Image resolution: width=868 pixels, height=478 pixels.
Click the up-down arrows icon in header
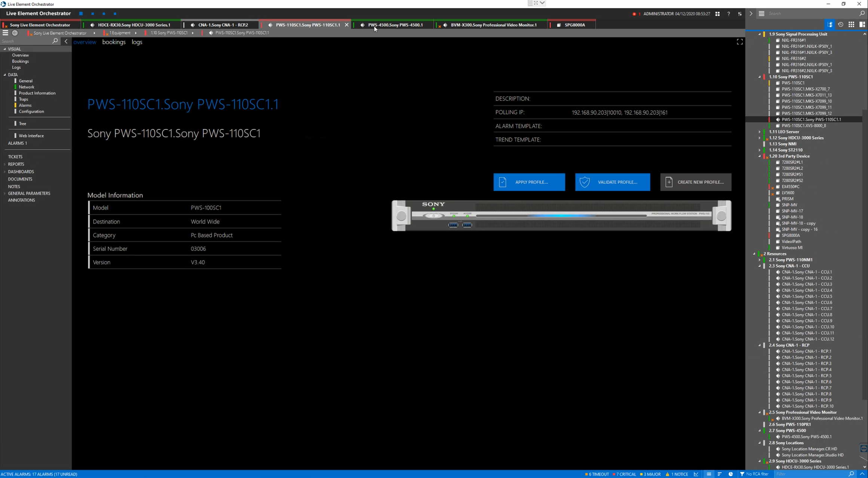(x=740, y=14)
